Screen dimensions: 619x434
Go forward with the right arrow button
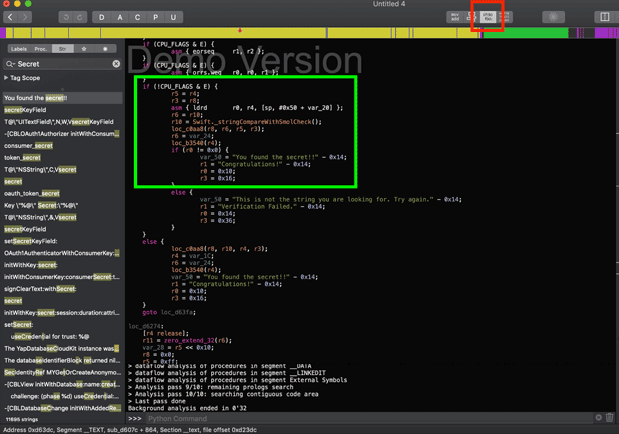click(25, 17)
